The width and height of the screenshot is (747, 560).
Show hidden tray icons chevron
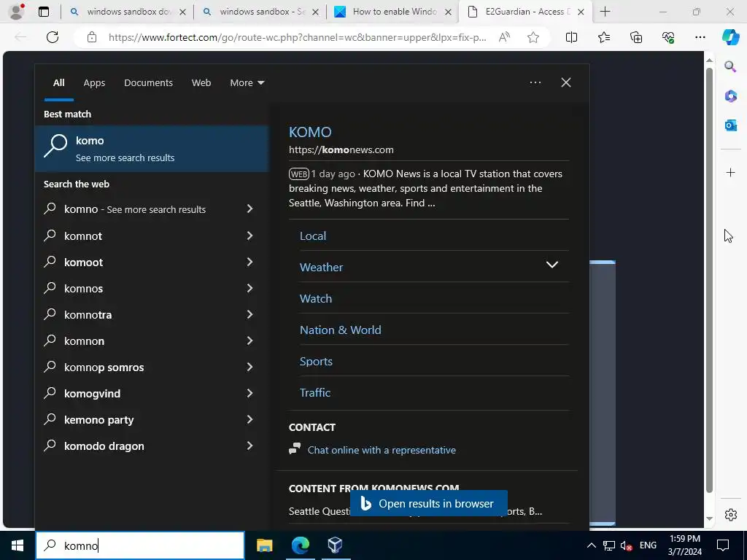[x=591, y=545]
